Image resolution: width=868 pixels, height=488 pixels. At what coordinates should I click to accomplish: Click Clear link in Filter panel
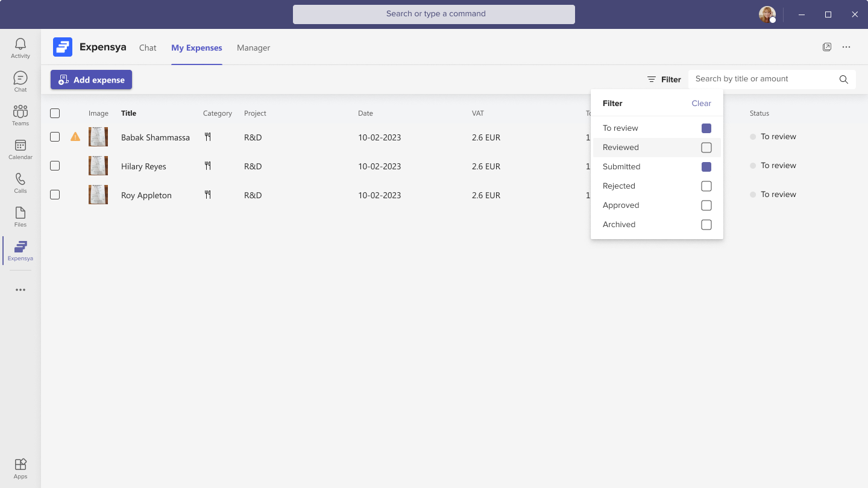701,103
